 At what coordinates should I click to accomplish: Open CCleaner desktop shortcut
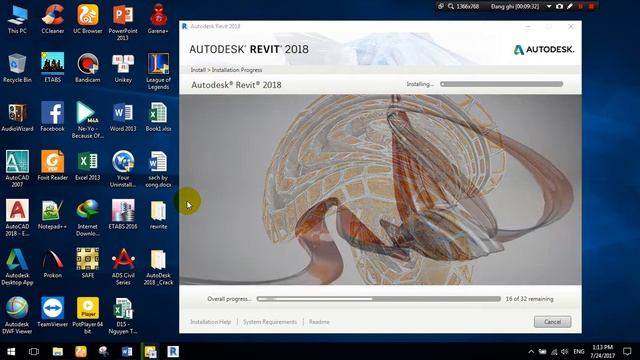(x=53, y=19)
